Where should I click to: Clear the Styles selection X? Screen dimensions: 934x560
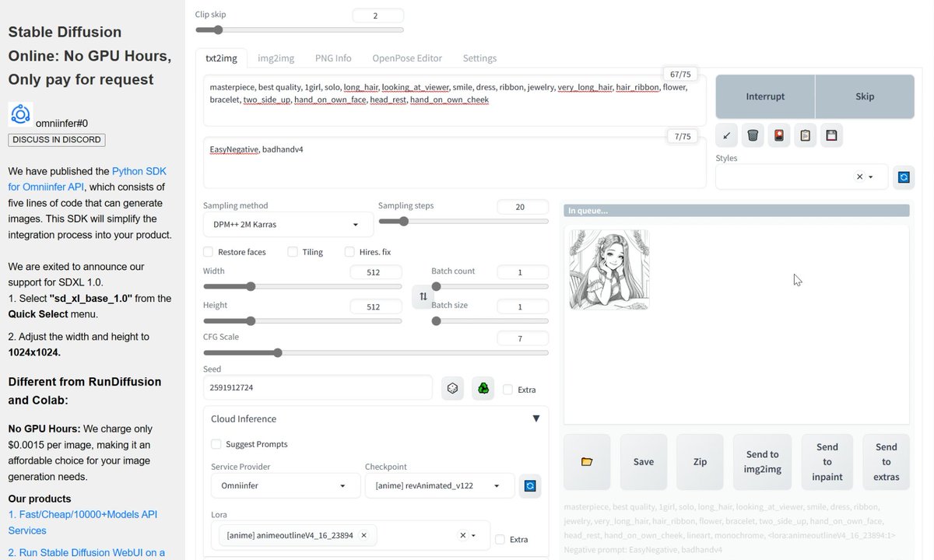(859, 177)
